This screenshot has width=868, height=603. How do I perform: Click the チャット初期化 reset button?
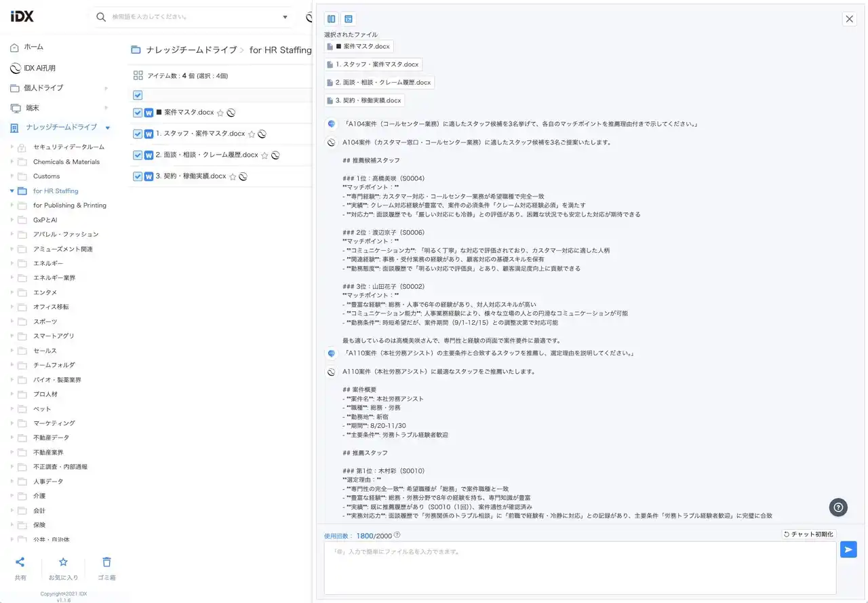click(x=808, y=534)
